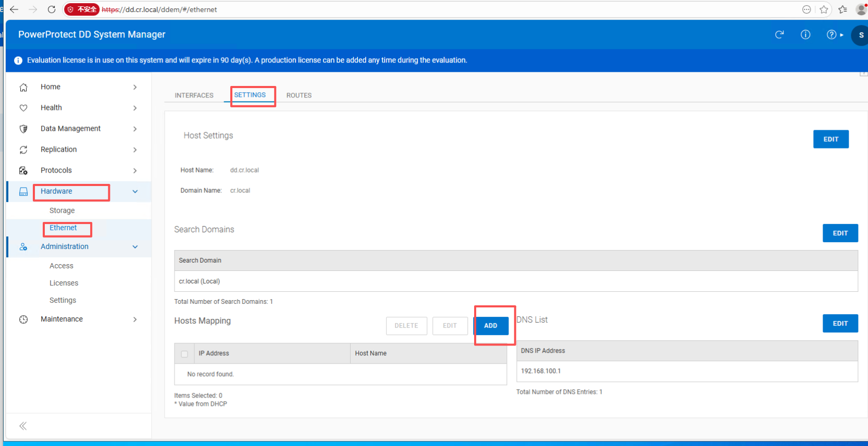Open the info icon in blue header
Viewport: 868px width, 446px height.
tap(805, 34)
